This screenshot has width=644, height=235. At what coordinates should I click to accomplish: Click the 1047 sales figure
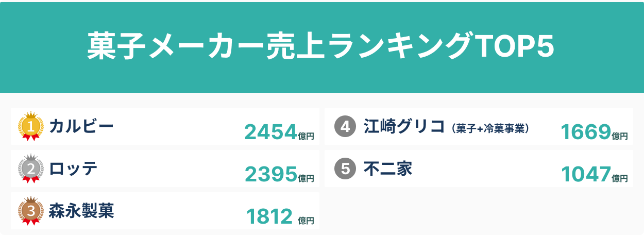(x=585, y=175)
